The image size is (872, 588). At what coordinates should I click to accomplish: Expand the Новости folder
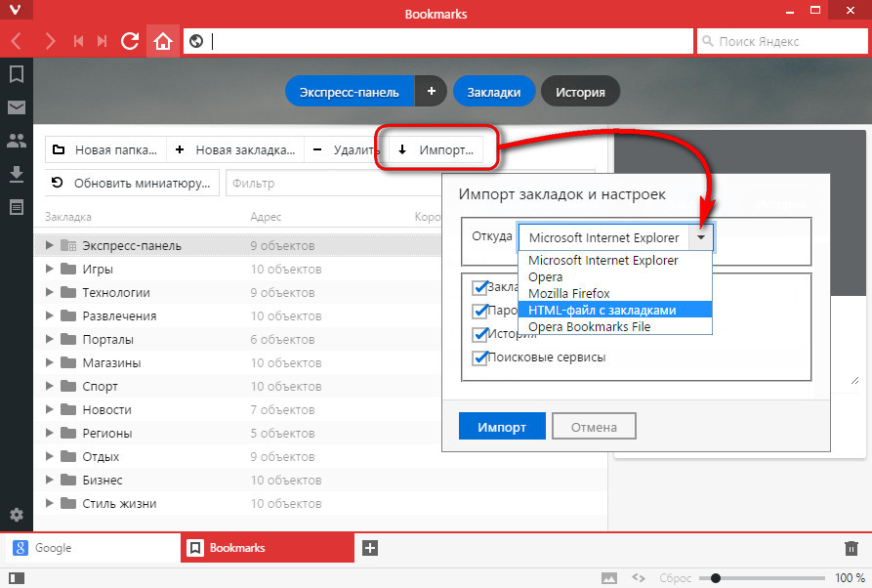pos(49,409)
